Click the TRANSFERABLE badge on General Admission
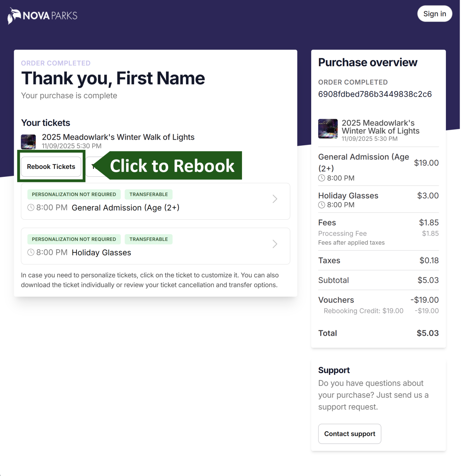 tap(149, 194)
